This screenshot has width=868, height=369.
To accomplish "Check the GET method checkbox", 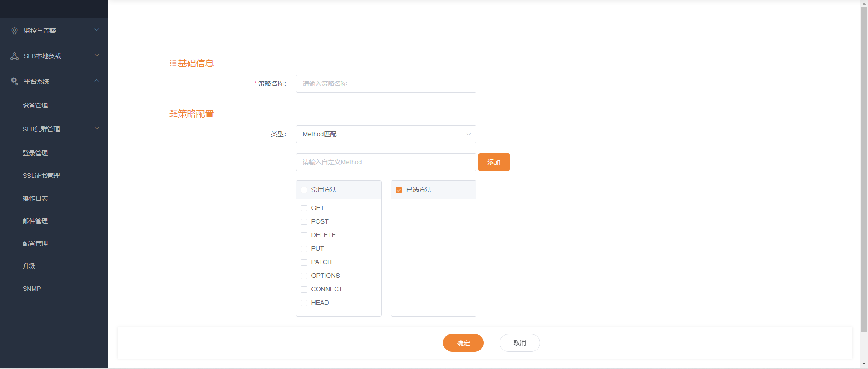I will (x=304, y=208).
